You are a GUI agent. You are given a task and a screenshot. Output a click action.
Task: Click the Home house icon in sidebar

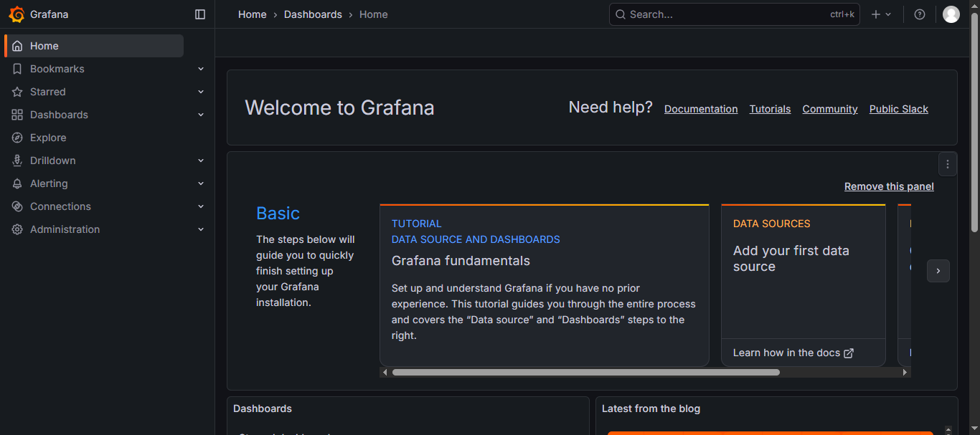point(17,46)
